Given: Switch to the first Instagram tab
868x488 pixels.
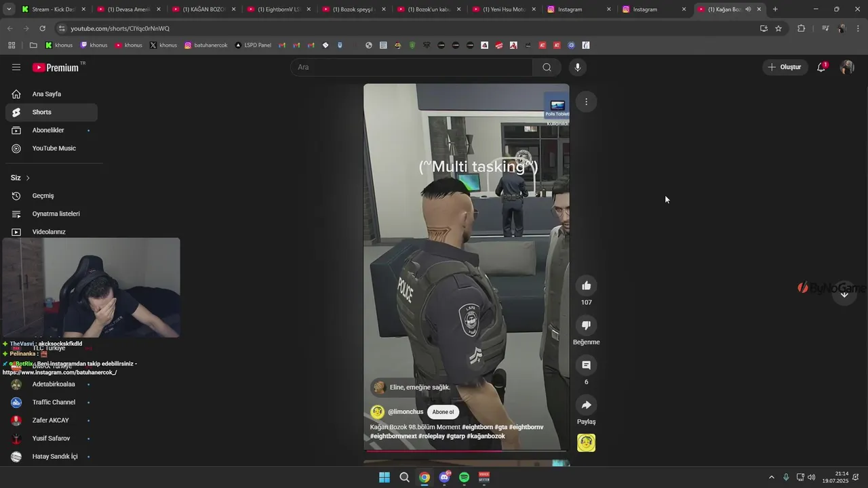Looking at the screenshot, I should click(578, 9).
